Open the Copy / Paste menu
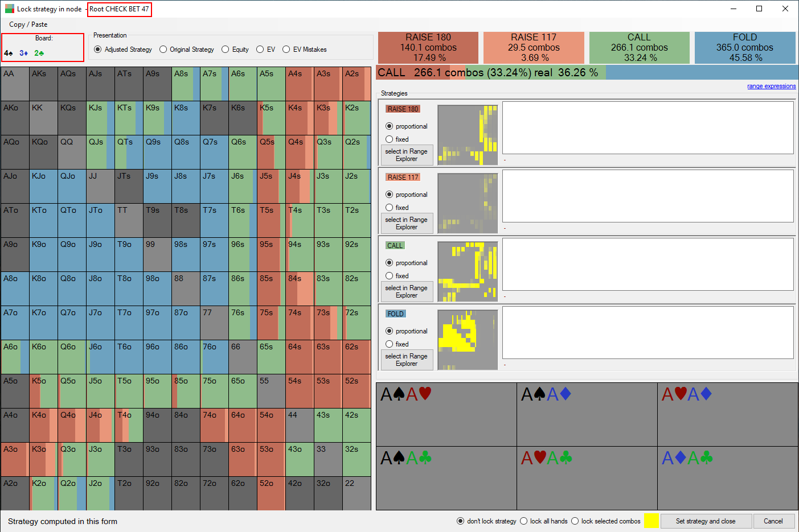Screen dimensions: 799x532 click(x=28, y=24)
